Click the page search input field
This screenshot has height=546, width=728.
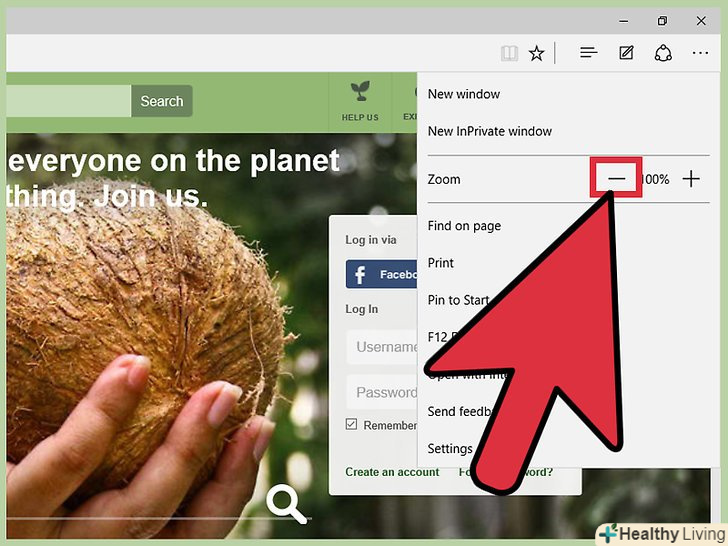click(69, 101)
